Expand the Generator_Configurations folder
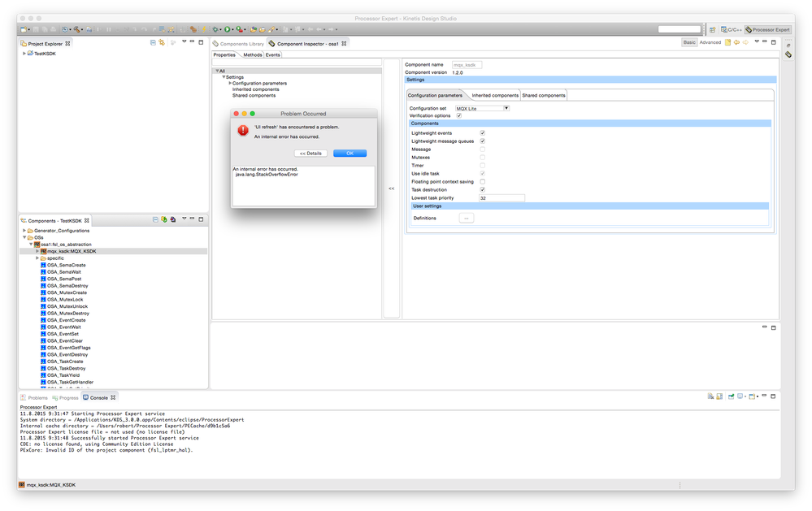Screen dimensions: 812x511 point(24,231)
